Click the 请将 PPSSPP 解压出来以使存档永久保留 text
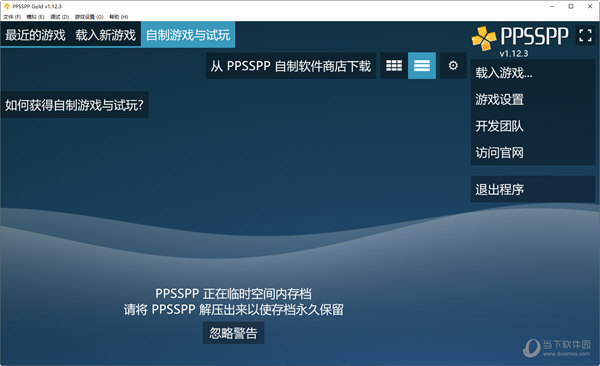The image size is (600, 366). click(x=233, y=309)
